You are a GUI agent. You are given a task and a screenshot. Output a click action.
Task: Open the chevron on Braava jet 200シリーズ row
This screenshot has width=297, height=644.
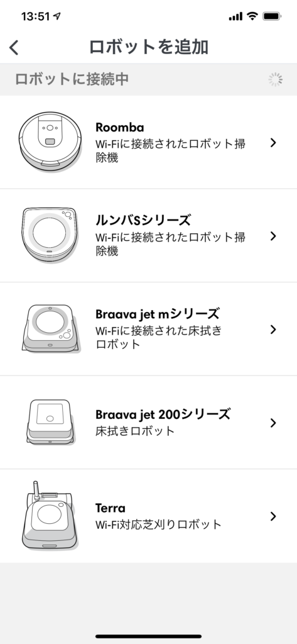click(273, 423)
